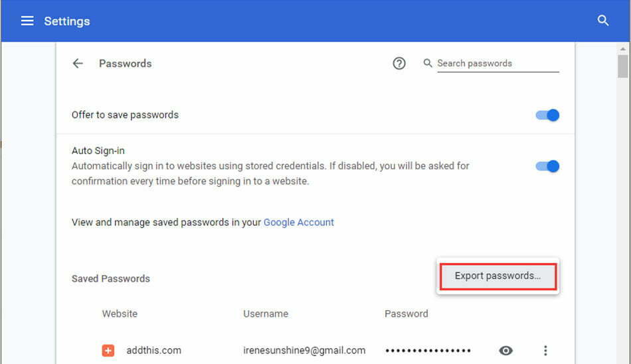This screenshot has width=631, height=364.
Task: Disable the Auto Sign-in switch
Action: [x=547, y=166]
